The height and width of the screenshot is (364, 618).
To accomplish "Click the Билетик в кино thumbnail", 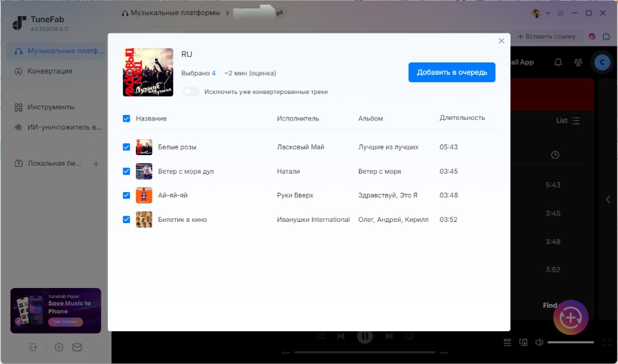I will [x=144, y=220].
